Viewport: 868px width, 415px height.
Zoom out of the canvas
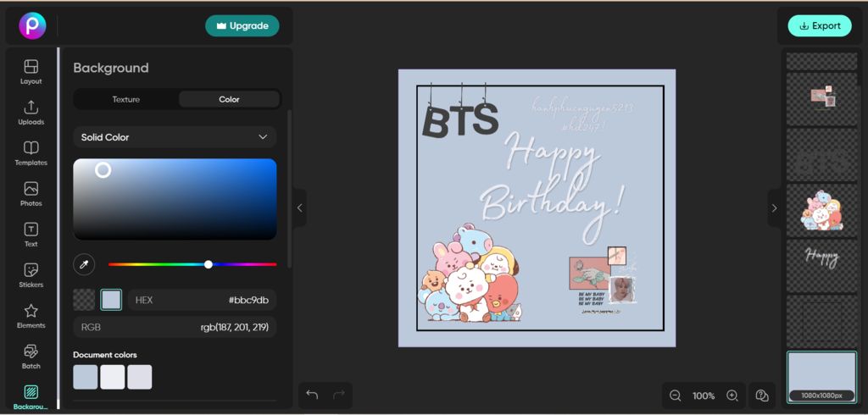click(675, 396)
